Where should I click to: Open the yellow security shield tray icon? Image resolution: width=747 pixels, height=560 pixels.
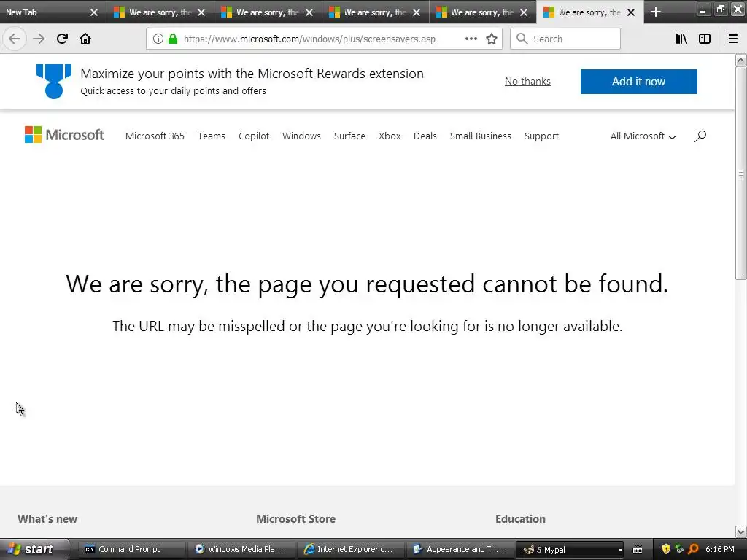[666, 549]
